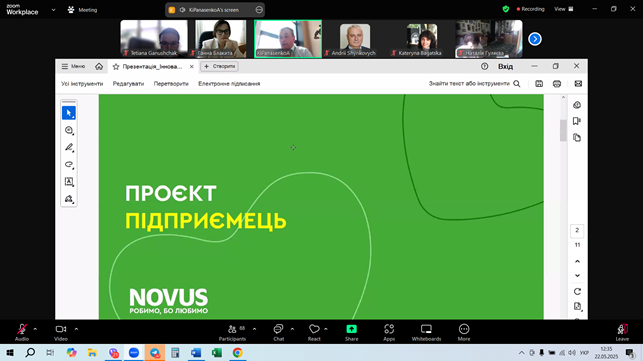Viewport: 643px width, 361px height.
Task: Toggle the Whiteboards button
Action: pyautogui.click(x=426, y=332)
